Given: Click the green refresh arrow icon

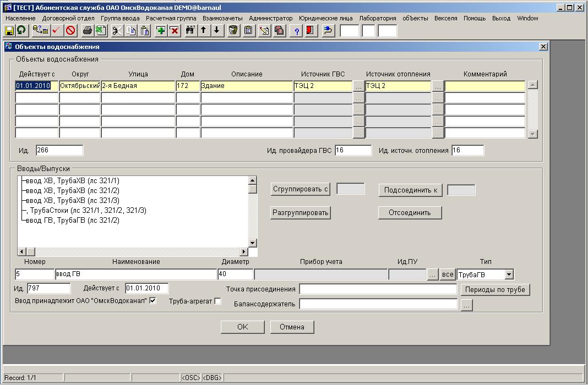Looking at the screenshot, I should (20, 31).
